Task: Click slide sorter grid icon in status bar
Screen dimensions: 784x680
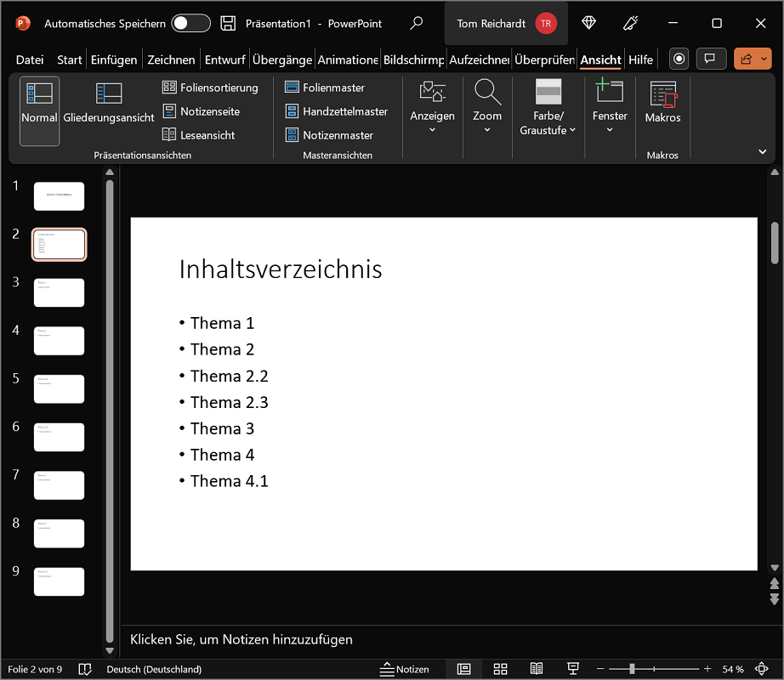Action: pos(500,669)
